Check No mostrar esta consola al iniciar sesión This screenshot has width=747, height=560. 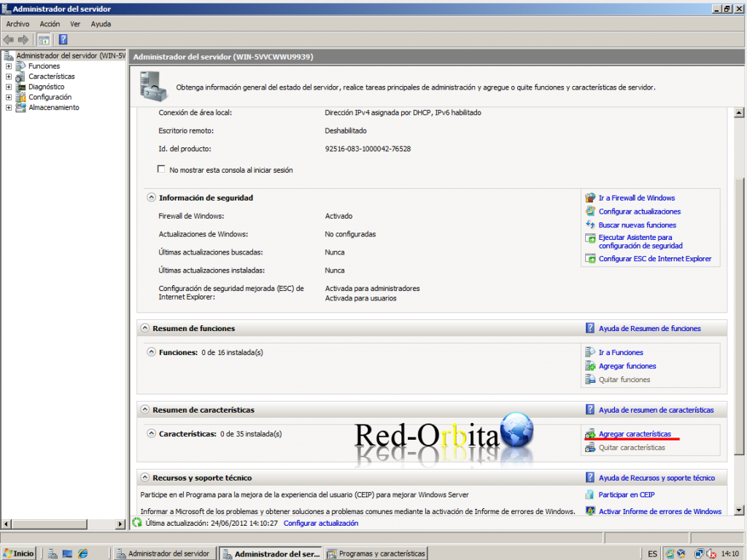click(161, 168)
